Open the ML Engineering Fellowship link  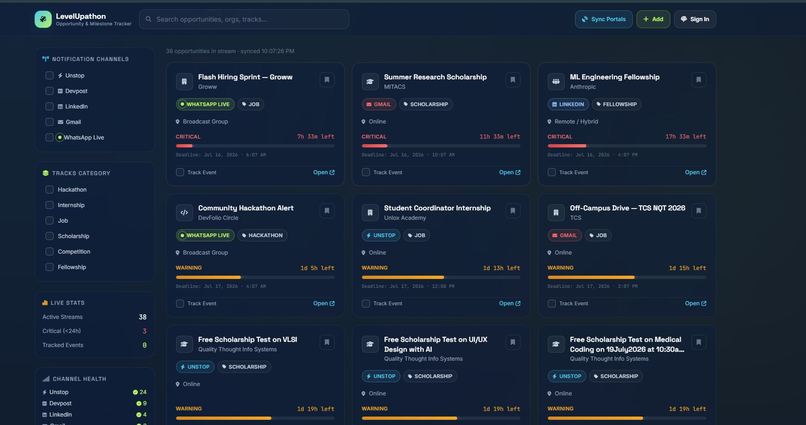point(695,172)
